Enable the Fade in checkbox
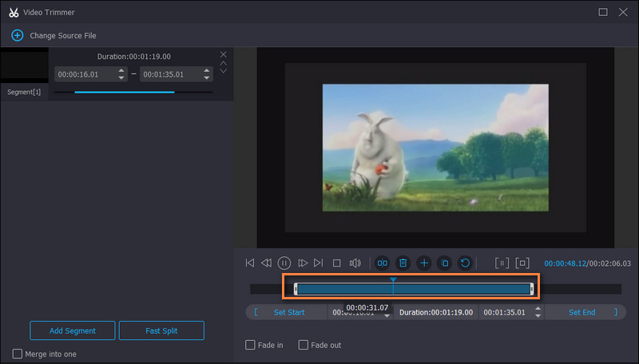The width and height of the screenshot is (639, 364). [x=250, y=345]
